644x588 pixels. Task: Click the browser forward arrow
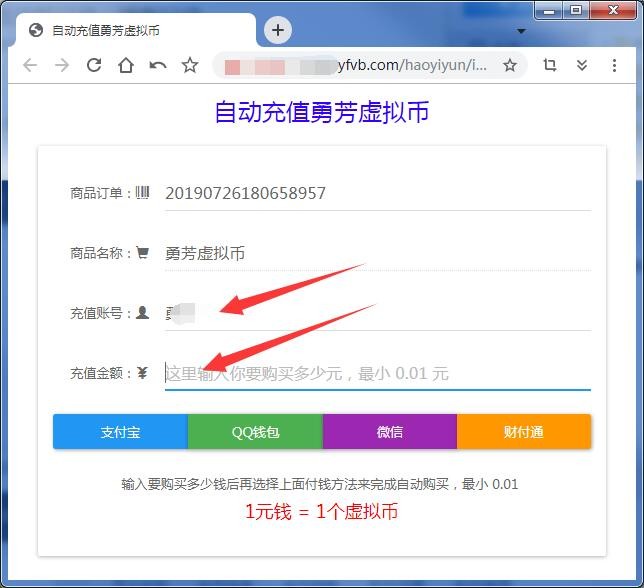(x=62, y=65)
